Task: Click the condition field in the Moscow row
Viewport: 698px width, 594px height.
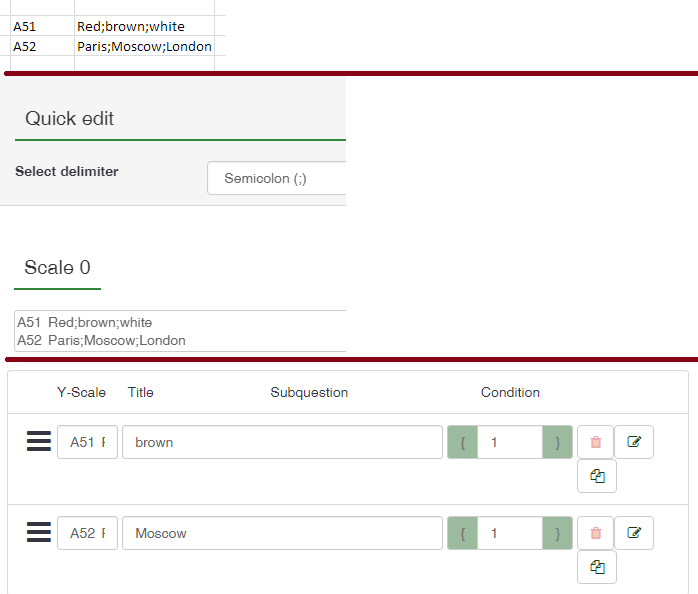Action: pyautogui.click(x=510, y=533)
